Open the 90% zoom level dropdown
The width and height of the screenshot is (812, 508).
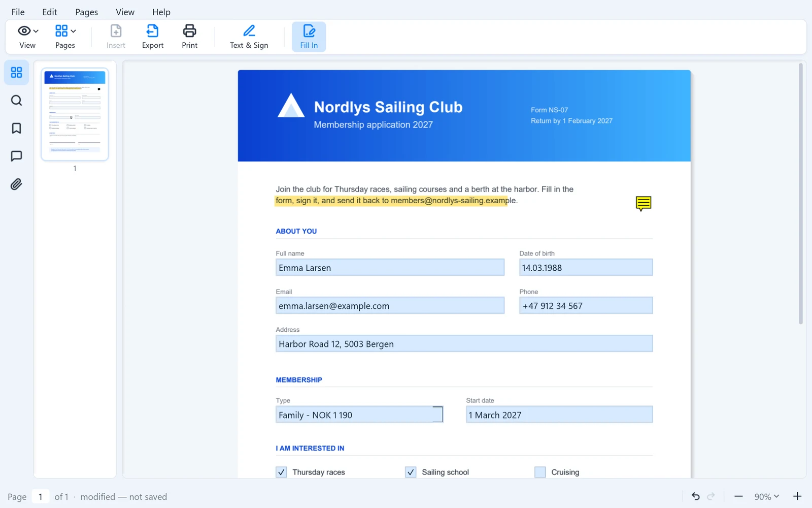click(766, 496)
